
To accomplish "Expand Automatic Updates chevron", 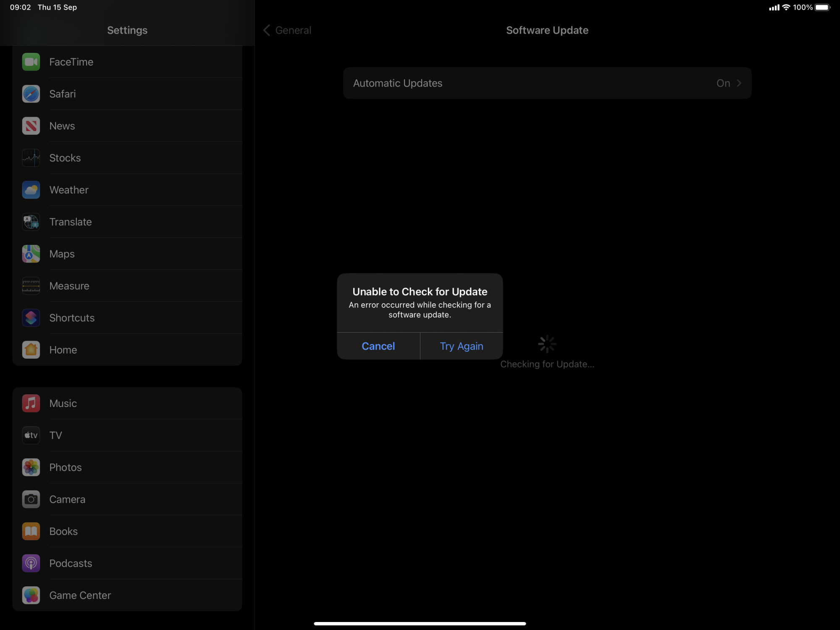I will tap(739, 83).
